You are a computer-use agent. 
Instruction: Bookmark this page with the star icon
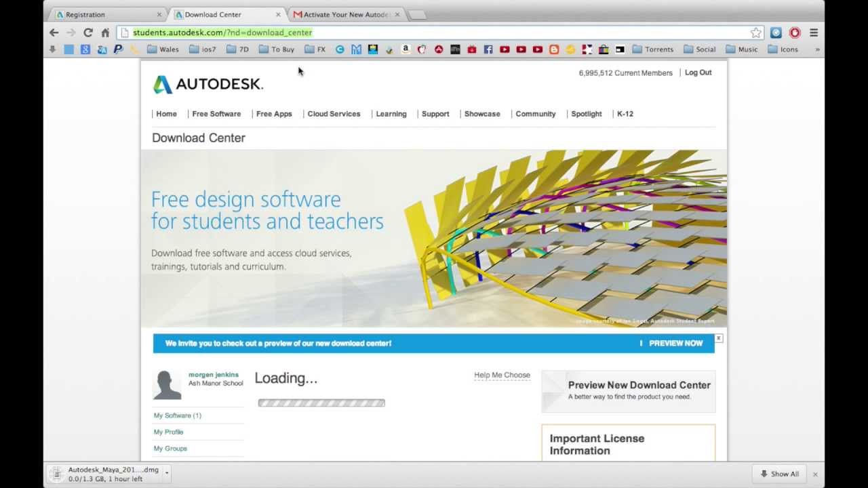pyautogui.click(x=756, y=33)
